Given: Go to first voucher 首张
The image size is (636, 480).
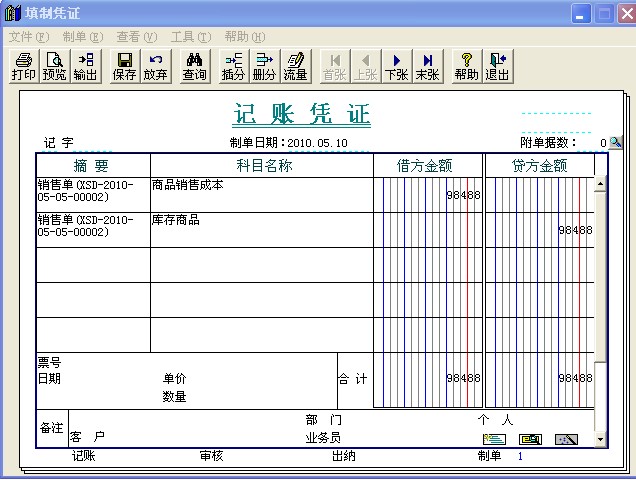Looking at the screenshot, I should click(335, 66).
